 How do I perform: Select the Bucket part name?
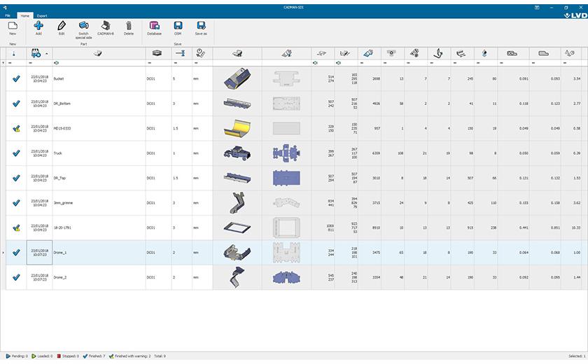(x=59, y=78)
